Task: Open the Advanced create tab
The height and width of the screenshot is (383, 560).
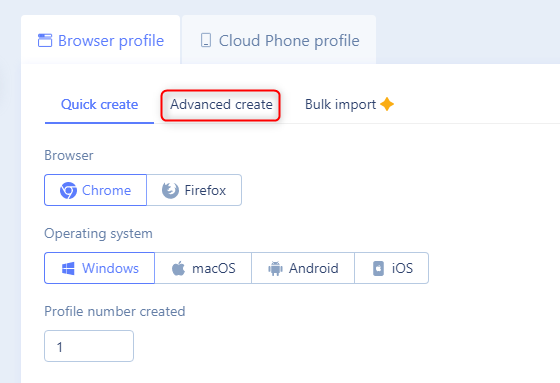Action: point(221,105)
